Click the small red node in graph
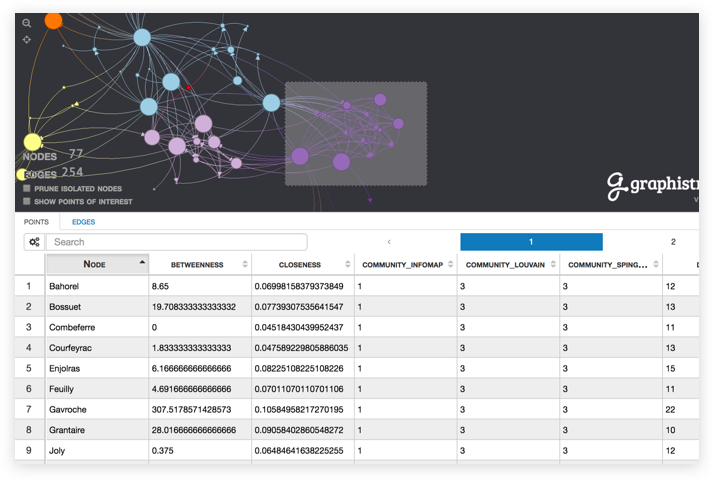The image size is (714, 481). click(188, 88)
